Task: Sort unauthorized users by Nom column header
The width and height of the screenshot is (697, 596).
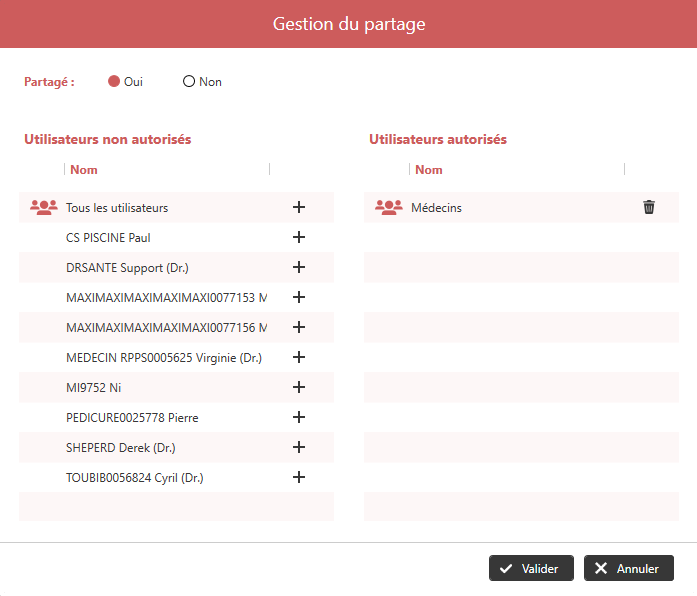Action: [84, 170]
